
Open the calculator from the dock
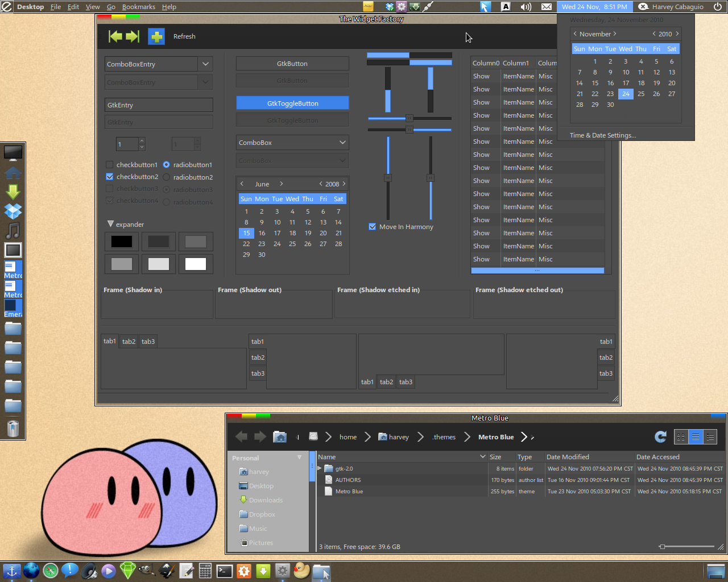(205, 571)
